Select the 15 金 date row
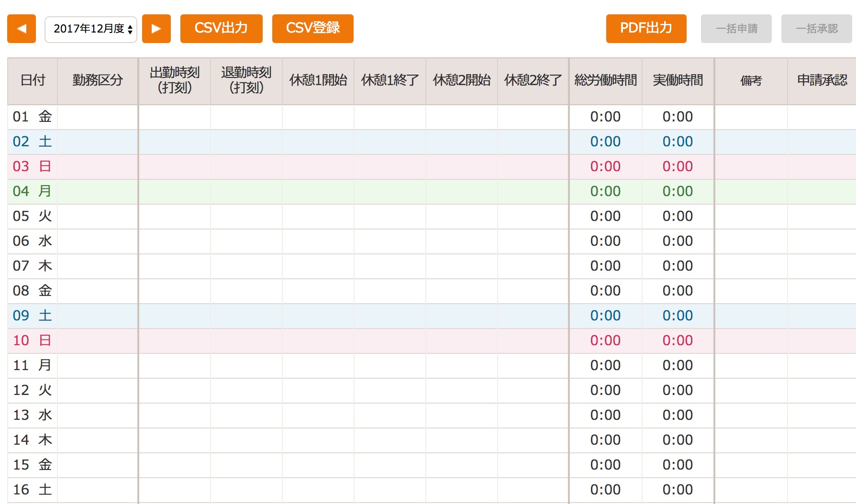 tap(432, 465)
